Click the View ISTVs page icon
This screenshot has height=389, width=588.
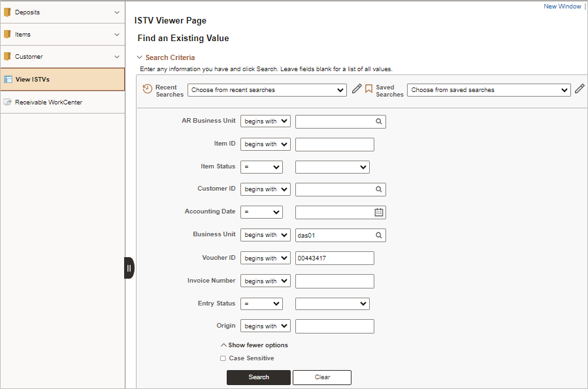coord(8,80)
